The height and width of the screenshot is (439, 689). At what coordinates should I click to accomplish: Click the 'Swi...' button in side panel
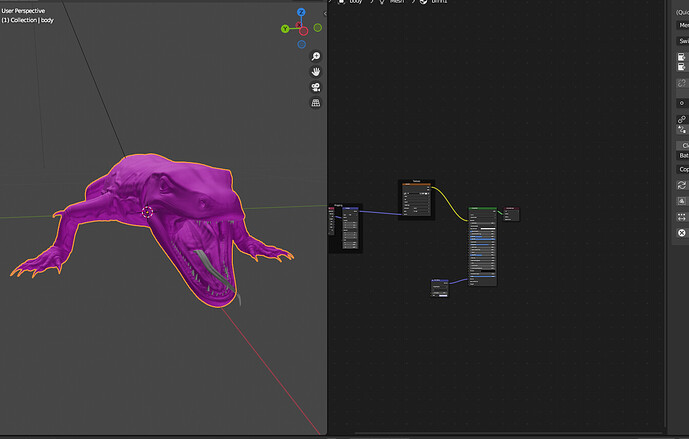[682, 41]
